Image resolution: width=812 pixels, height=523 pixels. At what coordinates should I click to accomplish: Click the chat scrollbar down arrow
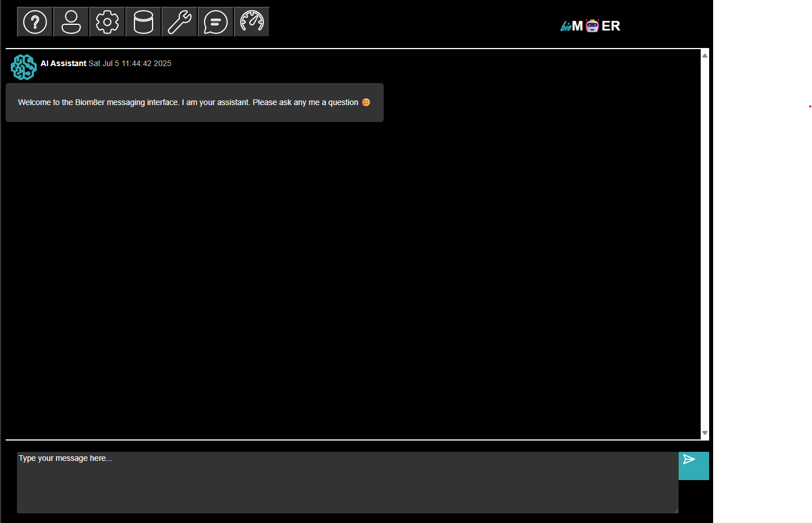[705, 433]
